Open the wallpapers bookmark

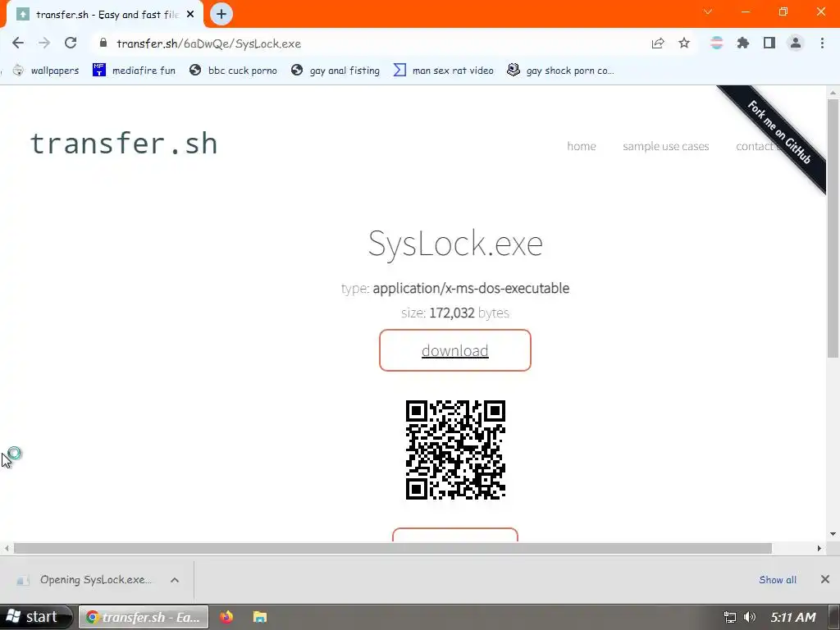point(46,71)
